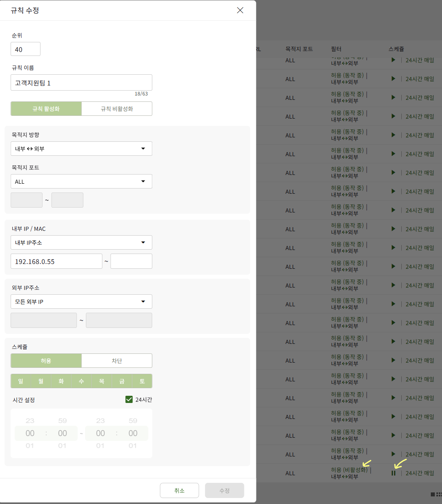Toggle Sunday (일) in the schedule days
Image resolution: width=442 pixels, height=504 pixels.
tap(21, 381)
